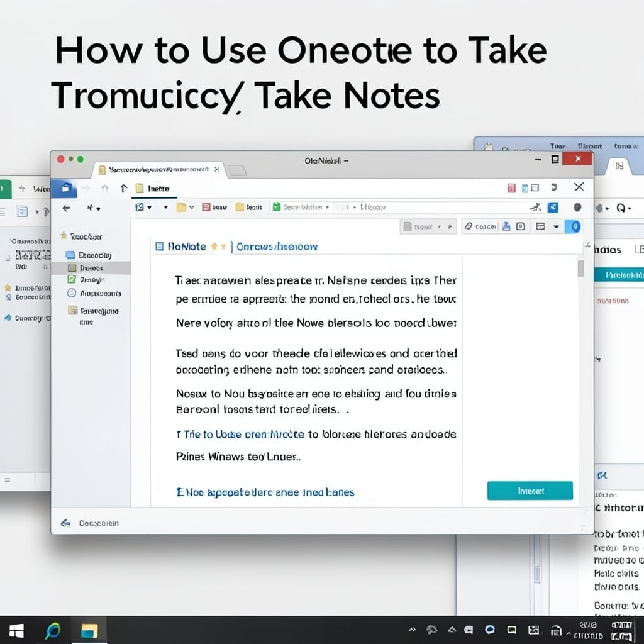The image size is (644, 644).
Task: Click the forward arrow in navigation bar
Action: [86, 188]
